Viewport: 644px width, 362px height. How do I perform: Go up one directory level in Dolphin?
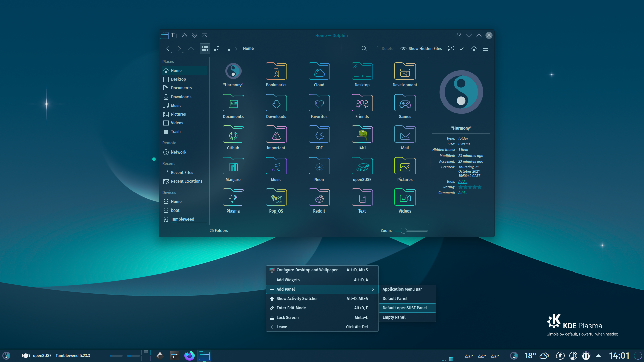pos(191,49)
